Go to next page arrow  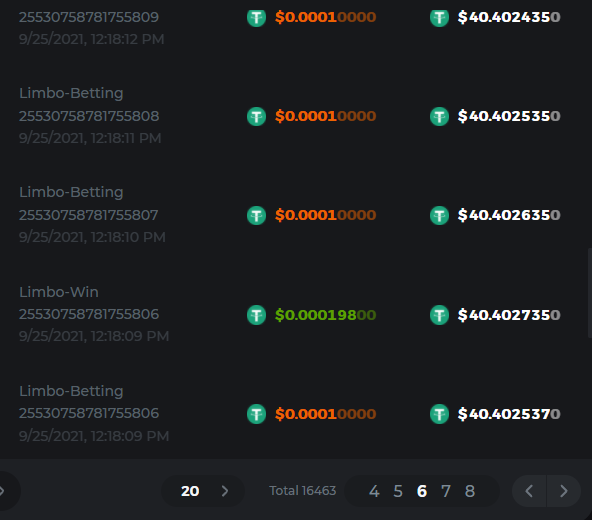564,491
